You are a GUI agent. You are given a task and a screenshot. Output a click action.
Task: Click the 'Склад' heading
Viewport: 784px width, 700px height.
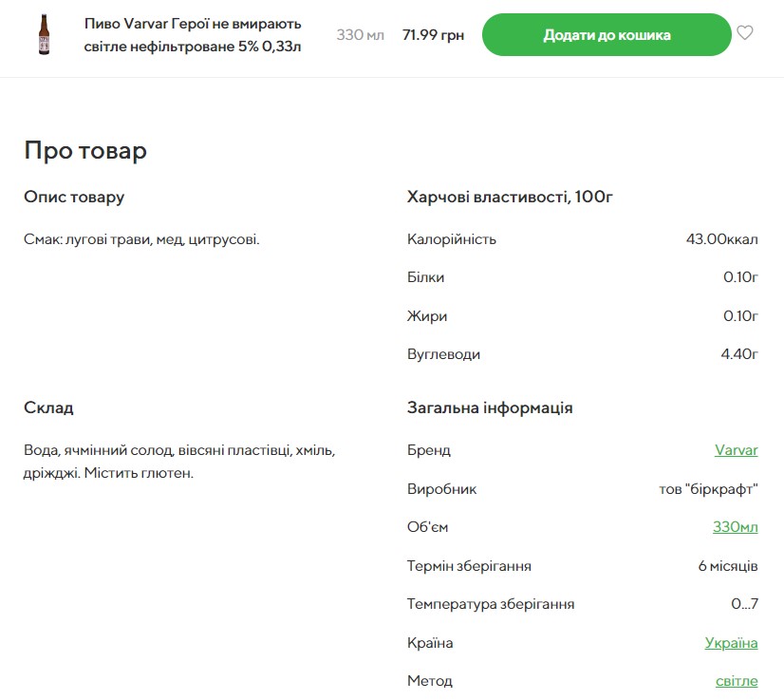(48, 407)
